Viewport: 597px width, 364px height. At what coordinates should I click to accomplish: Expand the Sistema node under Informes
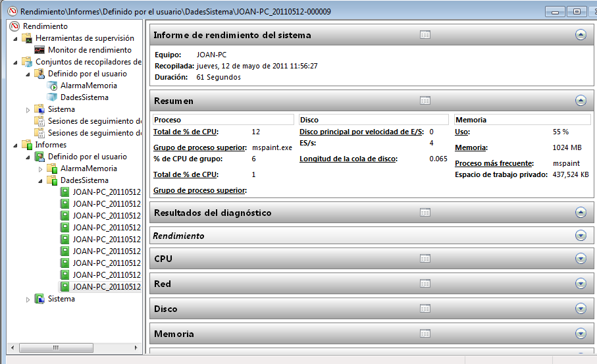point(28,299)
